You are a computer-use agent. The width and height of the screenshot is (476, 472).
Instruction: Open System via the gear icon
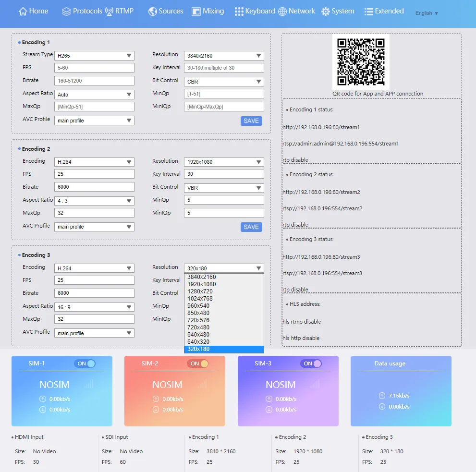point(326,12)
